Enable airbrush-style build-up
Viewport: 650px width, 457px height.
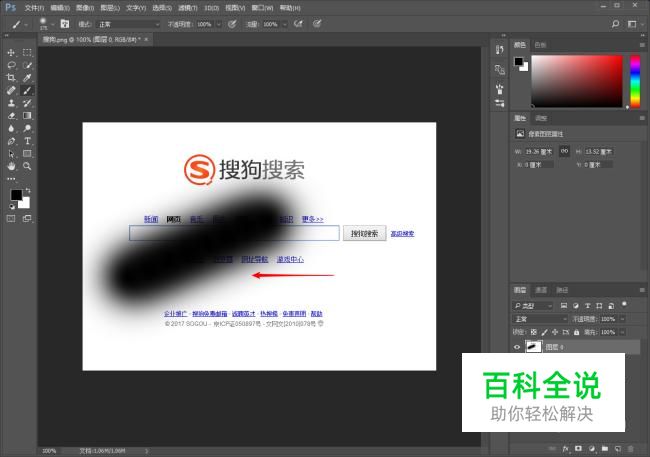coord(298,24)
